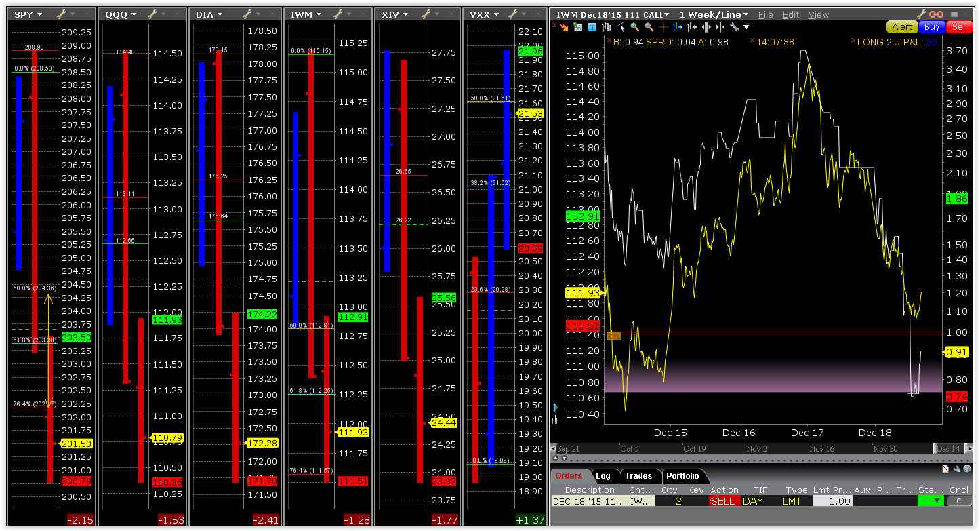
Task: Switch to the Log tab
Action: coord(603,475)
